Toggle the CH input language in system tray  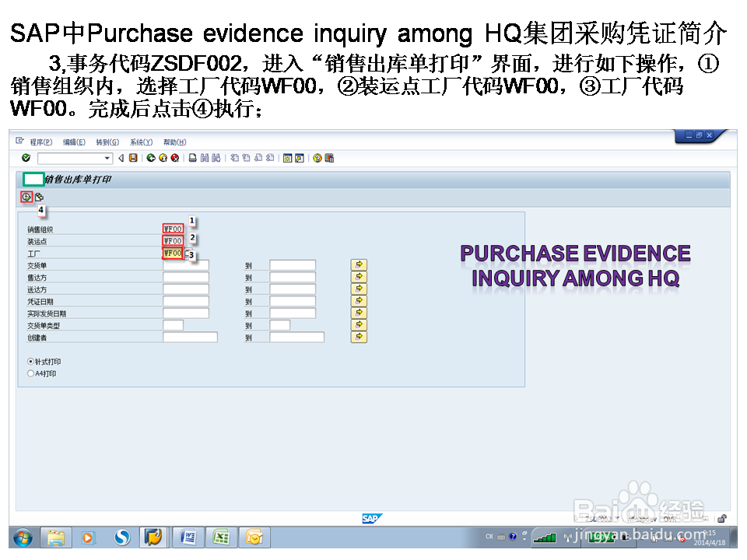(489, 537)
